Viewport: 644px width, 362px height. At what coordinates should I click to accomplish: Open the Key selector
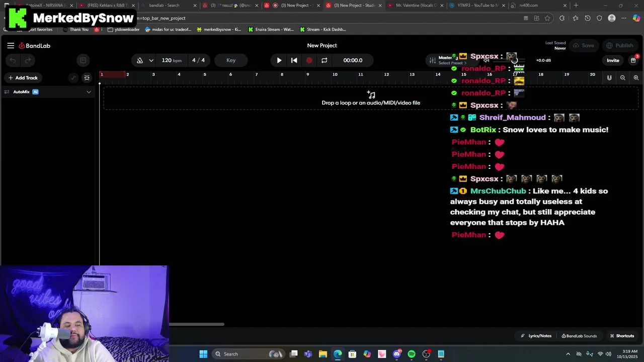click(231, 60)
